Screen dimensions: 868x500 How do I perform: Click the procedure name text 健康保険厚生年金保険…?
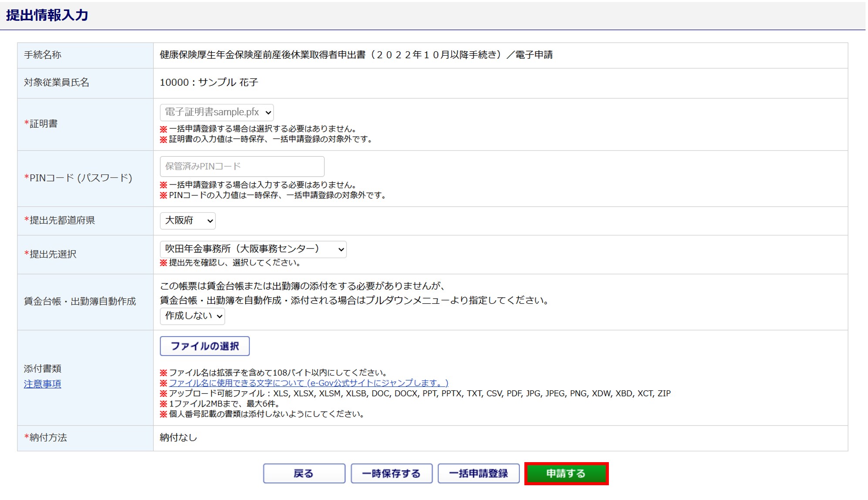tap(355, 55)
